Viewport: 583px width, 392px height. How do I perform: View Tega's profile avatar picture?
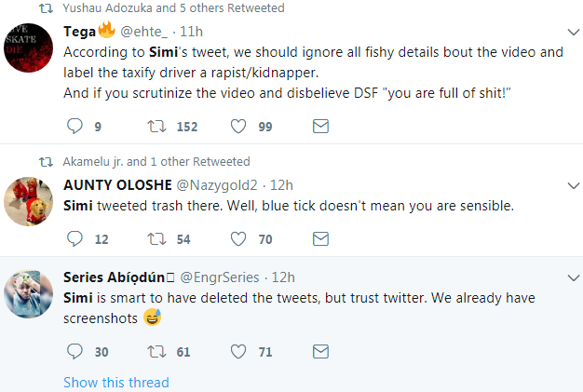click(x=28, y=48)
